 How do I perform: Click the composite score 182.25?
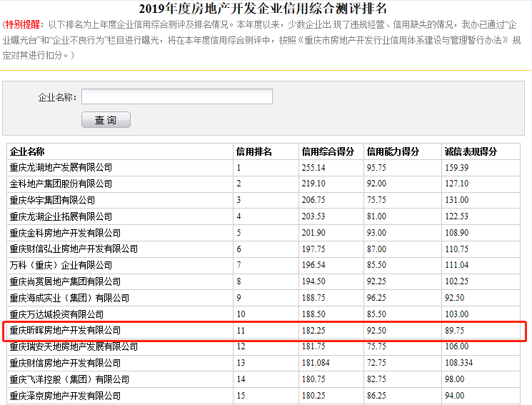(x=313, y=330)
